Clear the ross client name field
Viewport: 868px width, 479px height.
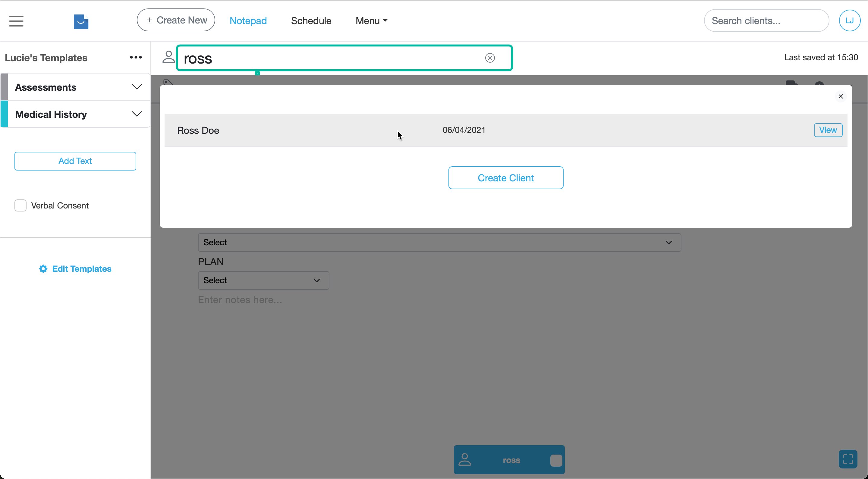pyautogui.click(x=490, y=58)
